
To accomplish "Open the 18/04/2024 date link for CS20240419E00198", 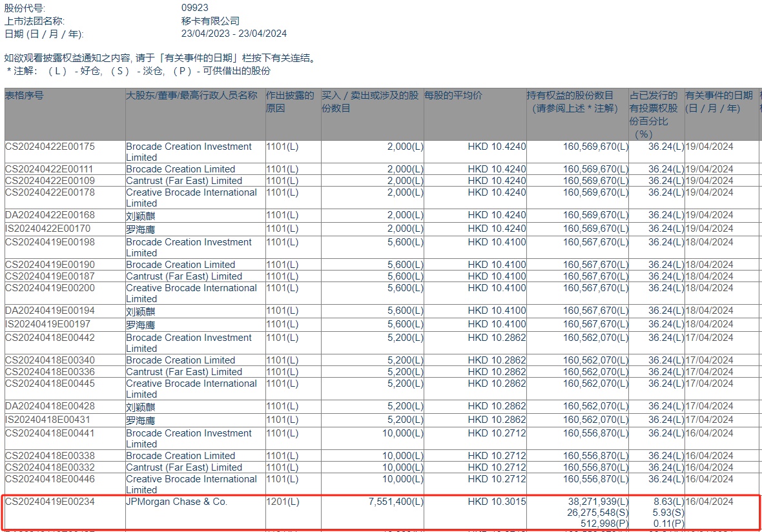I will (x=709, y=242).
